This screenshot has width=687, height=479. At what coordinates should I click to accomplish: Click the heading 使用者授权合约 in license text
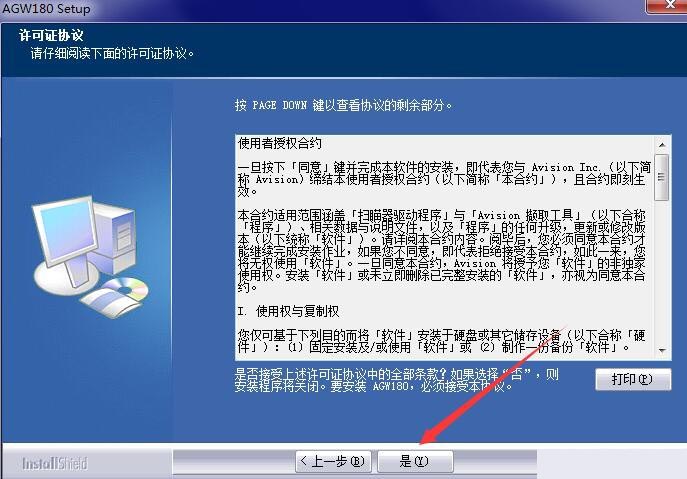point(280,143)
